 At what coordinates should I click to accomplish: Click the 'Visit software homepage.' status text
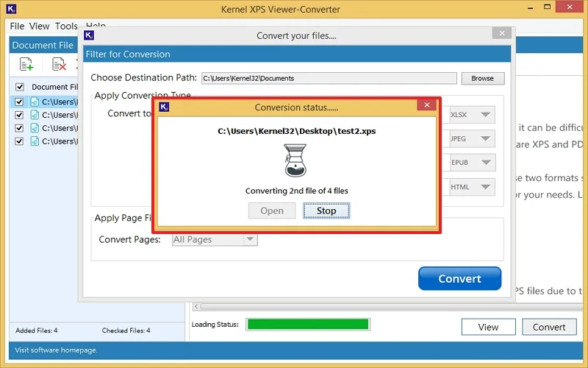[56, 350]
